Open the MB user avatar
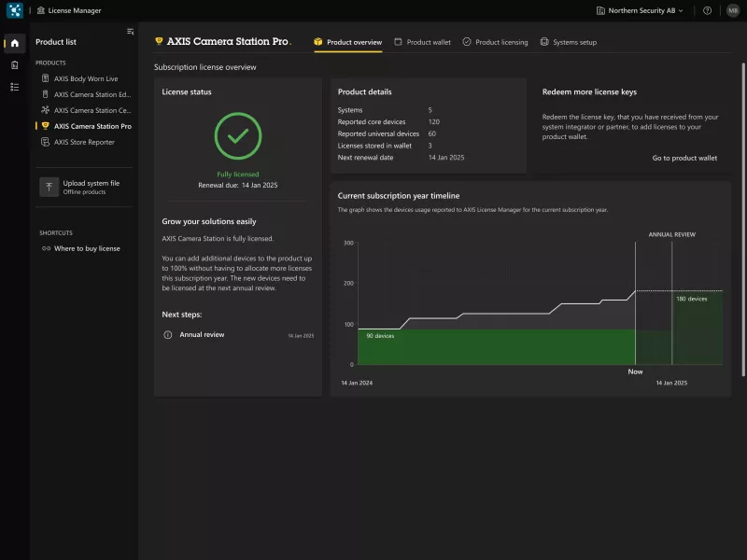The image size is (747, 560). coord(733,10)
